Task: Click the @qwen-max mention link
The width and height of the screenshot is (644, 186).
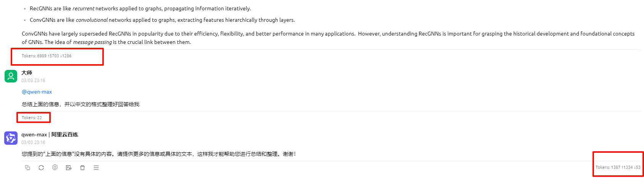Action: [x=37, y=92]
